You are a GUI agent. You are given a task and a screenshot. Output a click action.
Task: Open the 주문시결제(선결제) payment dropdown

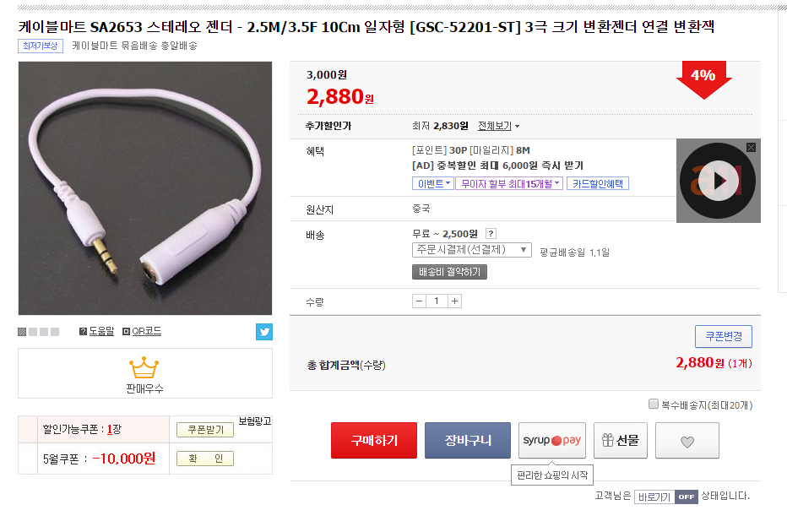coord(472,250)
